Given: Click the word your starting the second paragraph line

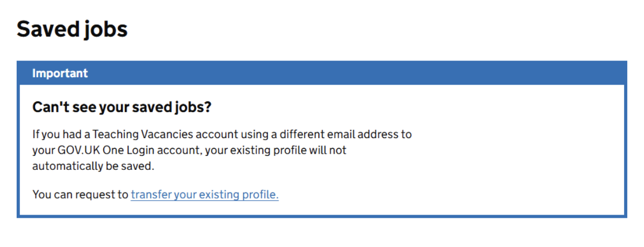Looking at the screenshot, I should coord(42,150).
